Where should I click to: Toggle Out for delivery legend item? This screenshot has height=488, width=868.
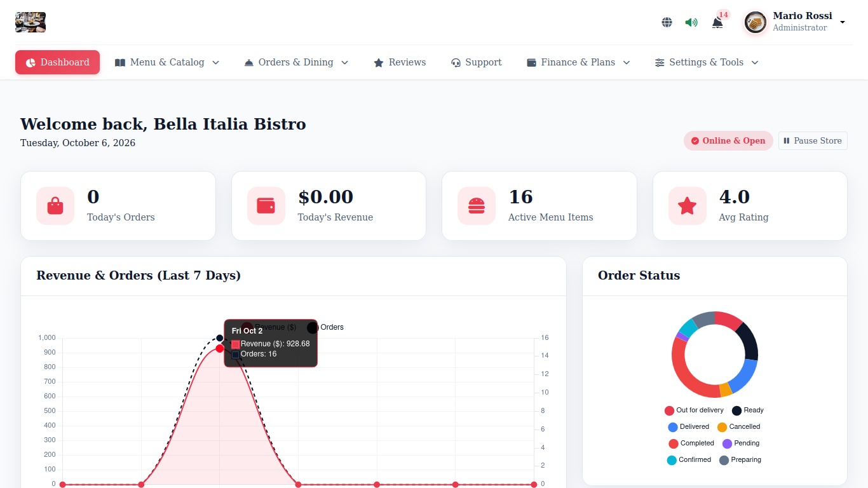point(694,410)
